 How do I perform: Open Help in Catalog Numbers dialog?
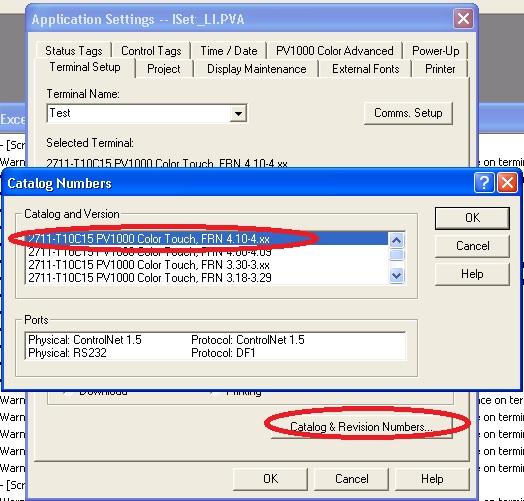coord(472,274)
